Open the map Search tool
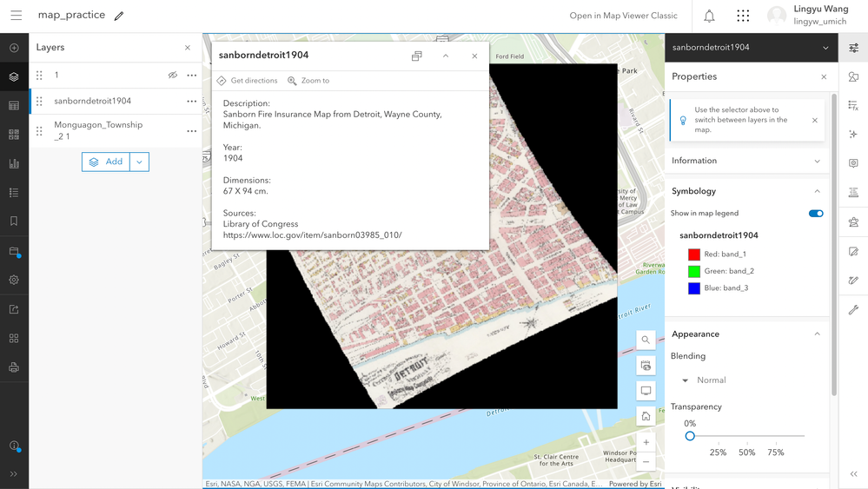Viewport: 868px width, 489px height. 646,340
